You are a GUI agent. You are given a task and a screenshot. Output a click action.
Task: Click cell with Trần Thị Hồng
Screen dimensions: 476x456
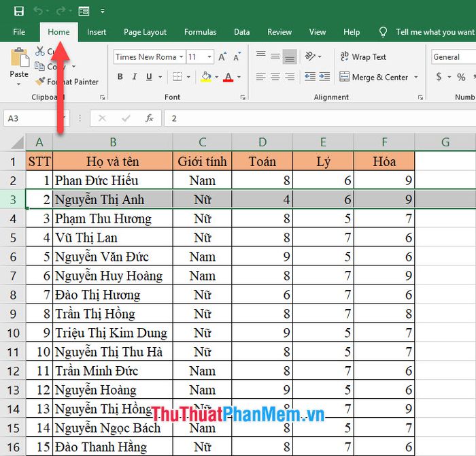pos(113,314)
